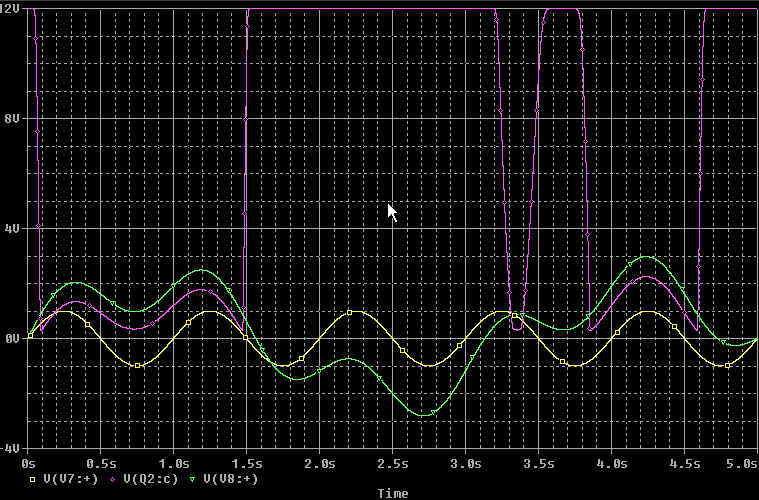
Task: Click the 0s label on time axis
Action: 28,464
